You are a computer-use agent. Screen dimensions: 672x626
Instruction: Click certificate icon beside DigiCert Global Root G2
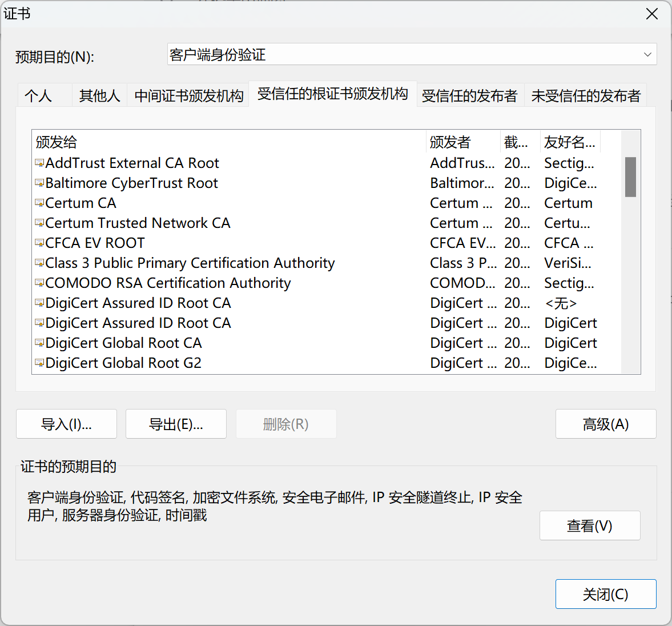[39, 363]
